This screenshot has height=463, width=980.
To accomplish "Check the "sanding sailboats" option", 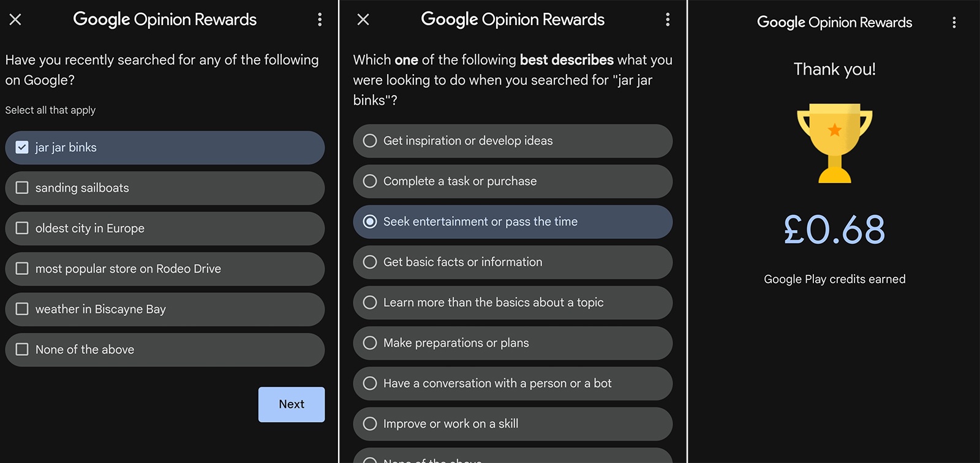I will 22,188.
